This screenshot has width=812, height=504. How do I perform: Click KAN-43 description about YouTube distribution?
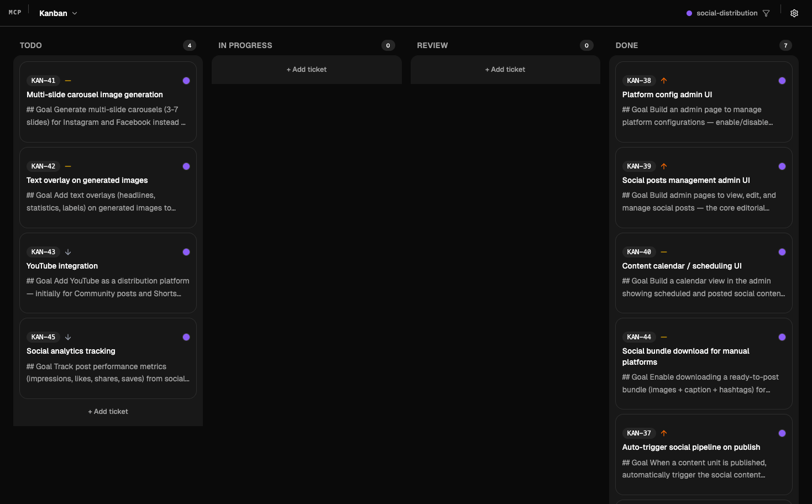(x=108, y=287)
